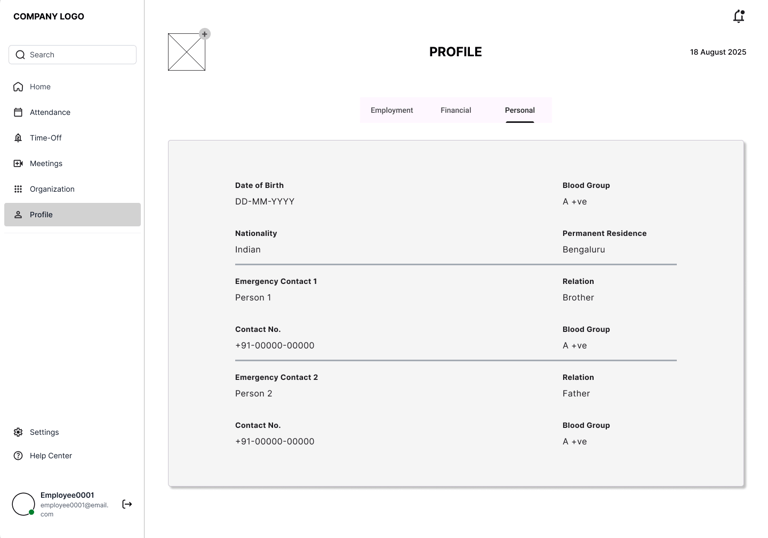Click the Home house icon
This screenshot has width=768, height=538.
pos(18,87)
